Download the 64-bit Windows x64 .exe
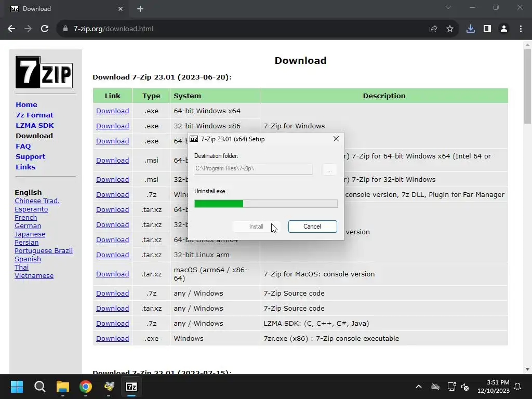Viewport: 532px width, 399px height. (112, 111)
